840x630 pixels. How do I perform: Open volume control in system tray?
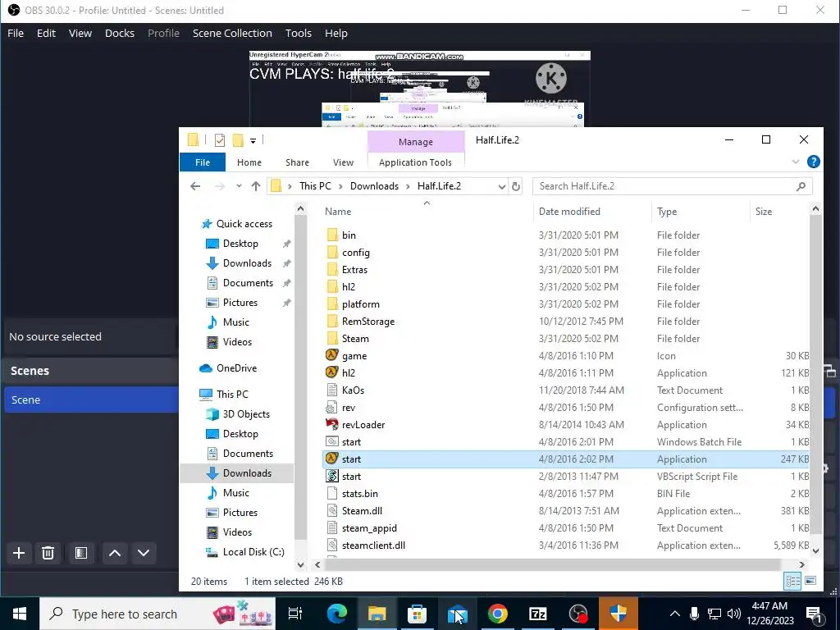point(734,614)
